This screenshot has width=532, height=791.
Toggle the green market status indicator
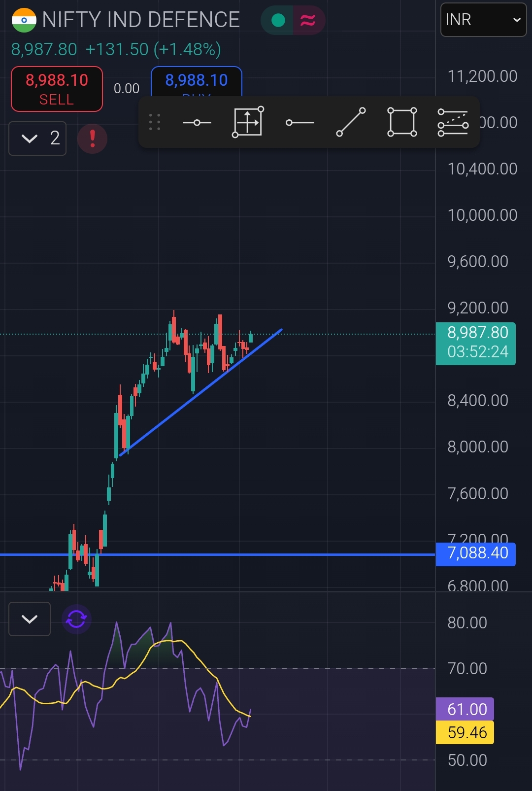(278, 20)
